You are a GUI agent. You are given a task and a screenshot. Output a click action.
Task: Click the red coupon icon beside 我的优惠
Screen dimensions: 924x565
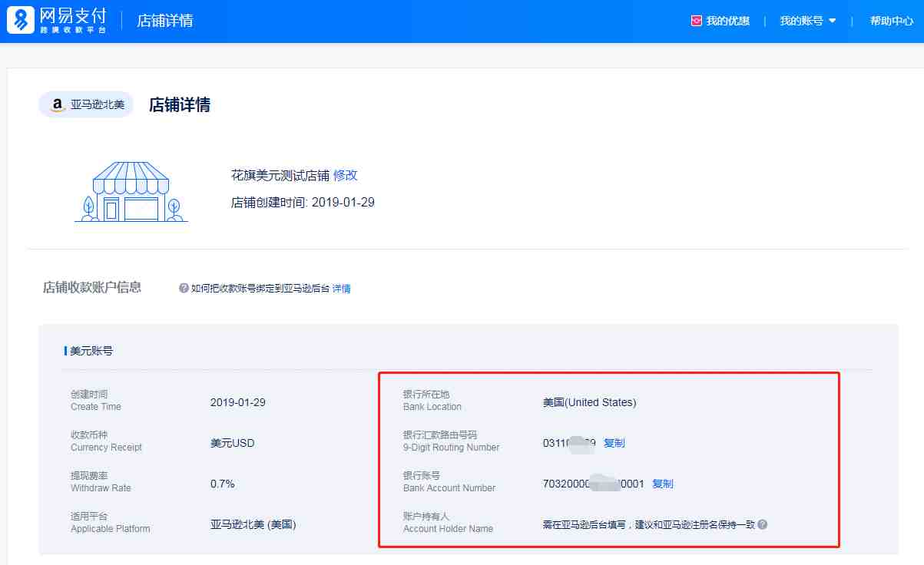click(x=697, y=21)
